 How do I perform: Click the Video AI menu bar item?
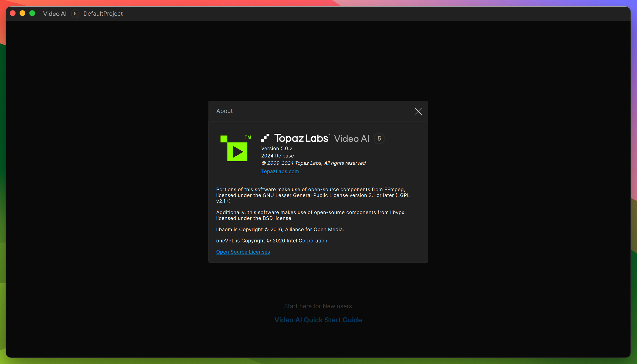55,14
